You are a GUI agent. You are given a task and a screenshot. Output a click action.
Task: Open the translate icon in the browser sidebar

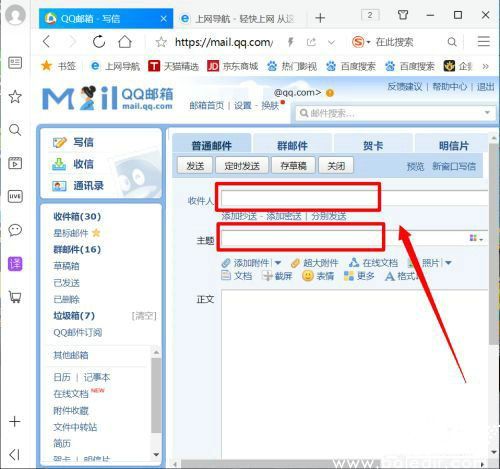tap(15, 263)
